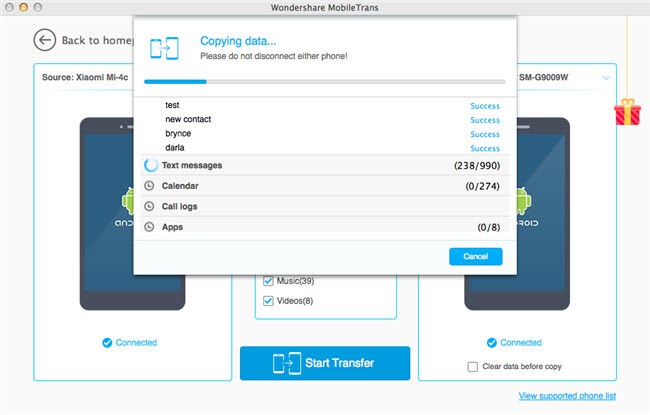
Task: Select the Apps row
Action: 325,226
